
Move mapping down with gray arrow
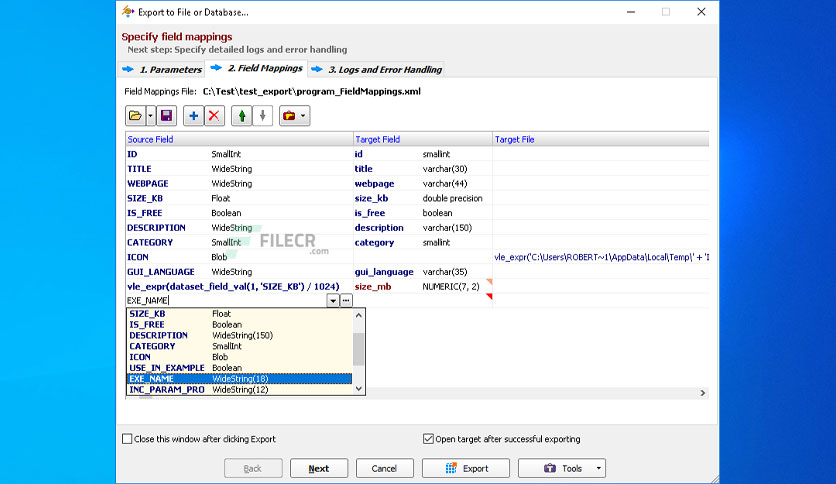pos(262,116)
